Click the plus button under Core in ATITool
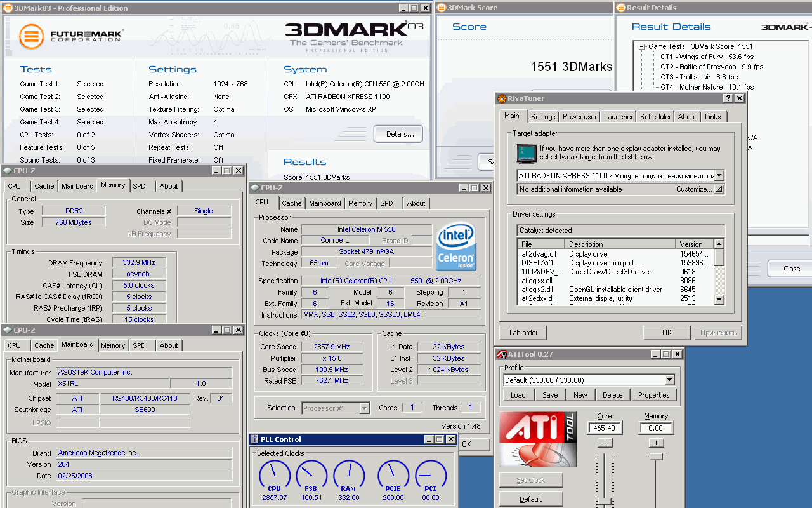The image size is (812, 508). tap(605, 443)
